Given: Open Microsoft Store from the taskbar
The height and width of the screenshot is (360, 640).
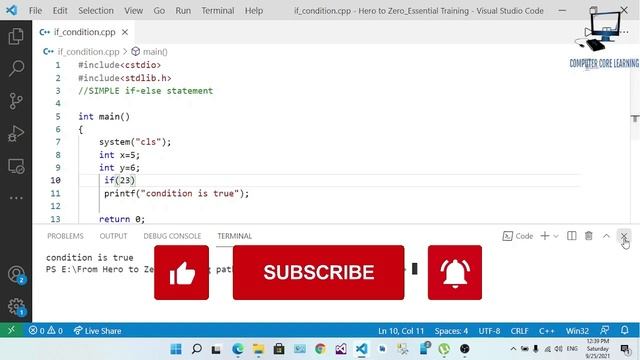Looking at the screenshot, I should (279, 349).
